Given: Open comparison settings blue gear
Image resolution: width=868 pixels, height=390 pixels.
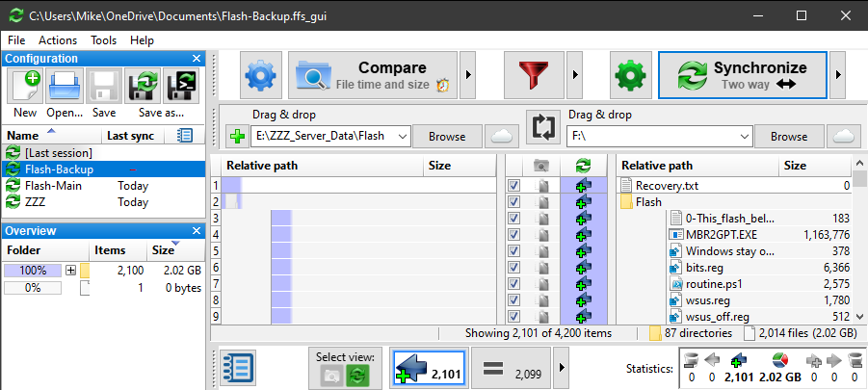Looking at the screenshot, I should (261, 75).
